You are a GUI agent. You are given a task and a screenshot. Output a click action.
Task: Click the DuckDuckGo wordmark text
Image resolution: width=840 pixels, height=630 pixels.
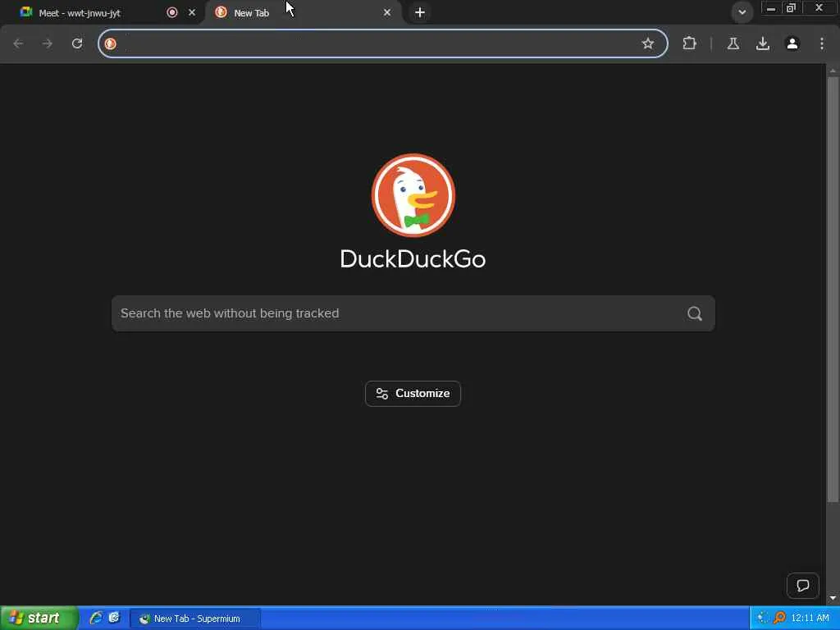pos(413,258)
